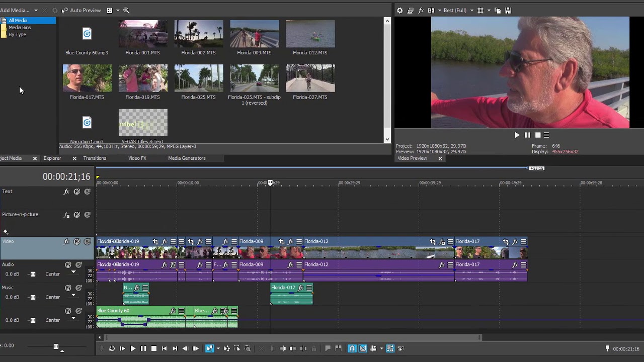Image resolution: width=644 pixels, height=362 pixels.
Task: Toggle Automatic Crossfades button
Action: click(x=363, y=348)
